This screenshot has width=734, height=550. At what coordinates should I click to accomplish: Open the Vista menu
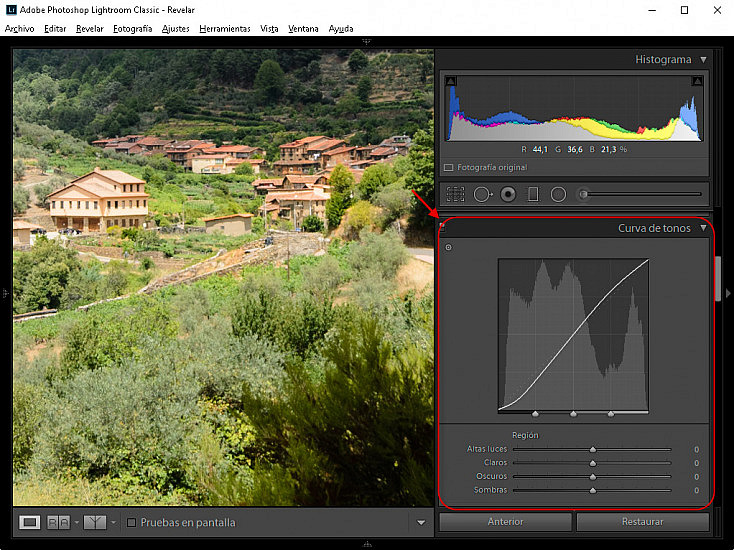[x=269, y=29]
